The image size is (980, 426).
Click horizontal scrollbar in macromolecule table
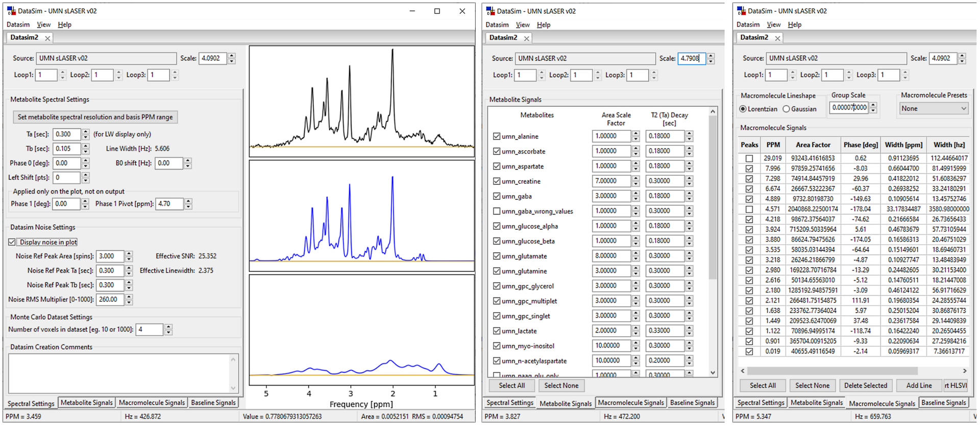point(832,371)
